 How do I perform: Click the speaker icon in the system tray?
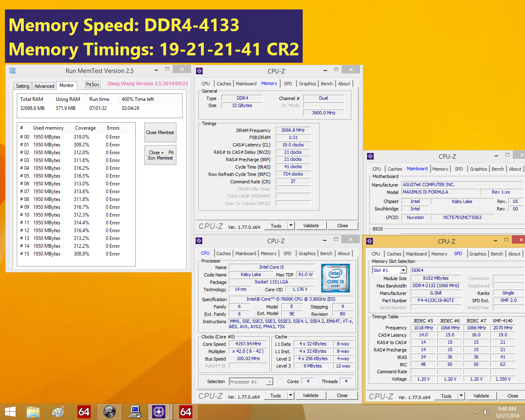(487, 411)
